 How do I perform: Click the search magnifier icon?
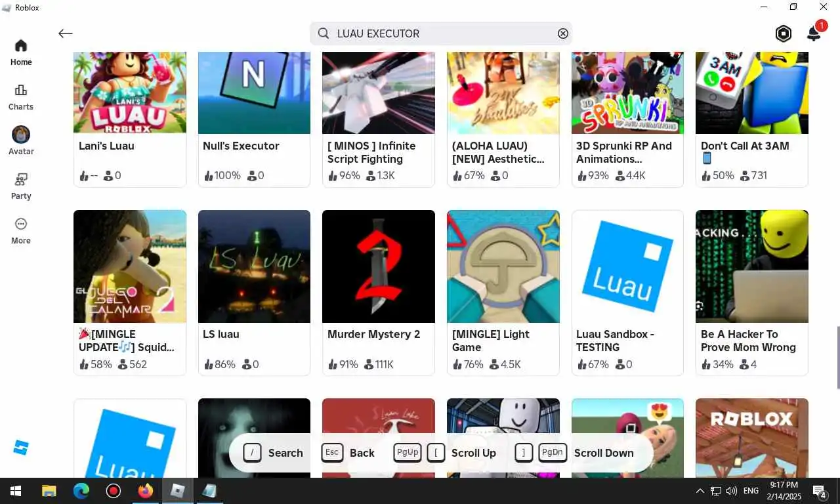point(324,33)
